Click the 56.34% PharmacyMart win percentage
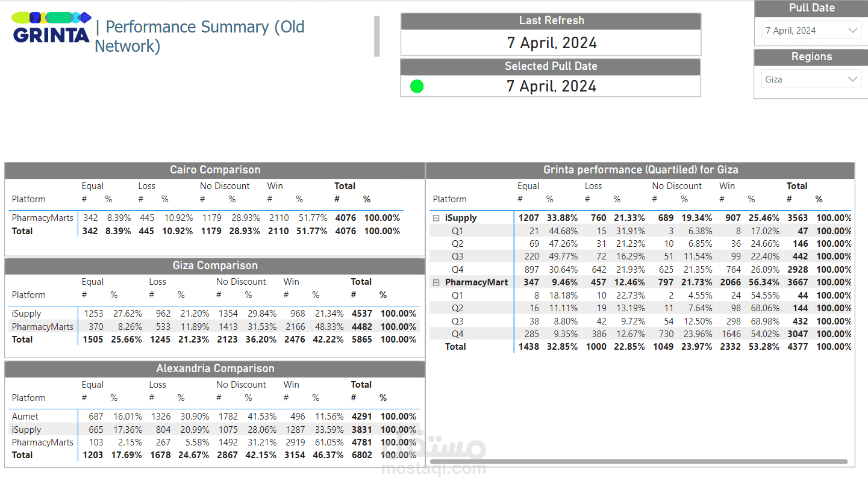868x487 pixels. [x=764, y=282]
